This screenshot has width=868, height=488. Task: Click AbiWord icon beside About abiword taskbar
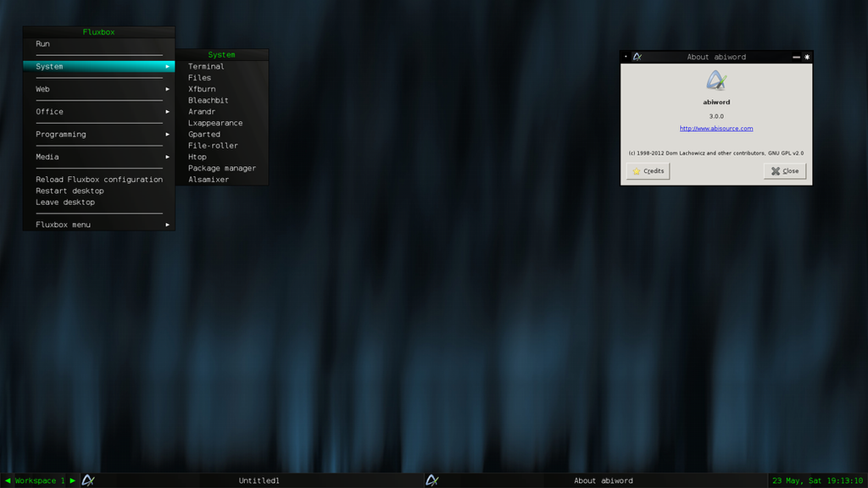coord(432,481)
